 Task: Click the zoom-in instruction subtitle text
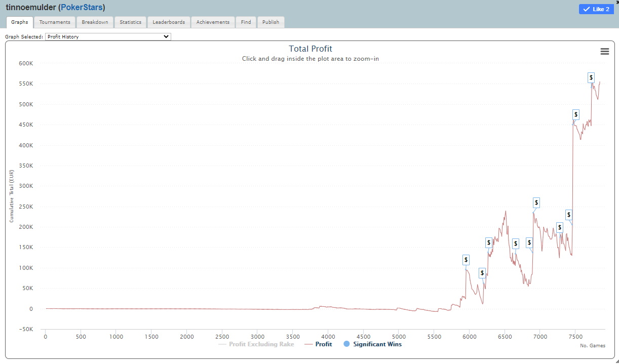pos(311,59)
